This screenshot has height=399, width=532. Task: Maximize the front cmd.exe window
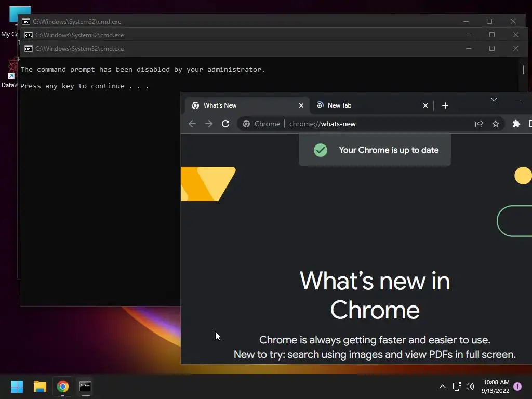click(x=491, y=48)
